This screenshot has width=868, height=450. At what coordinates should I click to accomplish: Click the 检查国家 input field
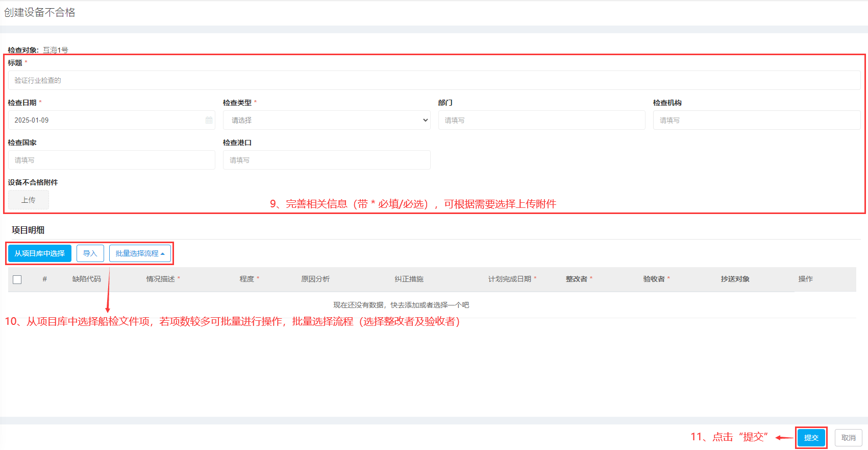tap(112, 160)
